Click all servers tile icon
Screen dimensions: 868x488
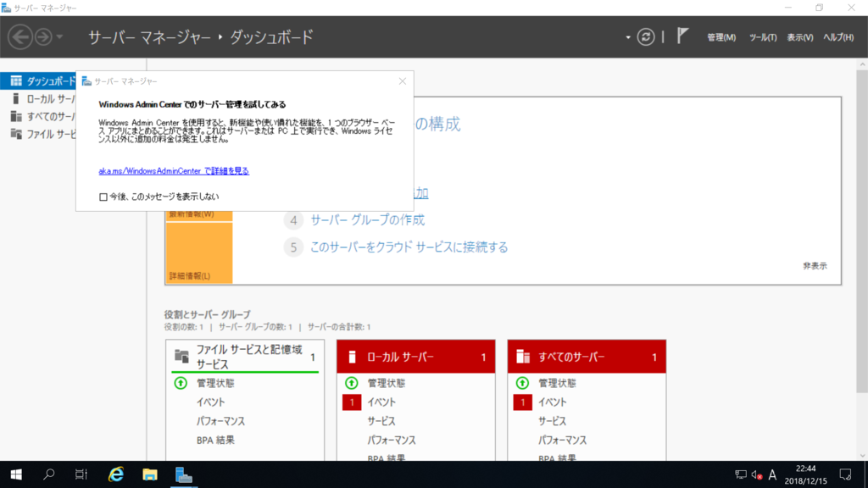pos(523,357)
